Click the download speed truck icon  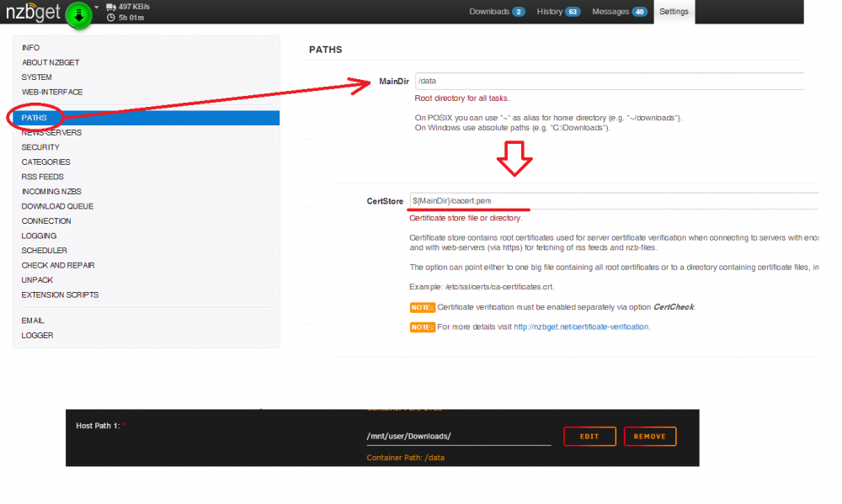[x=111, y=7]
